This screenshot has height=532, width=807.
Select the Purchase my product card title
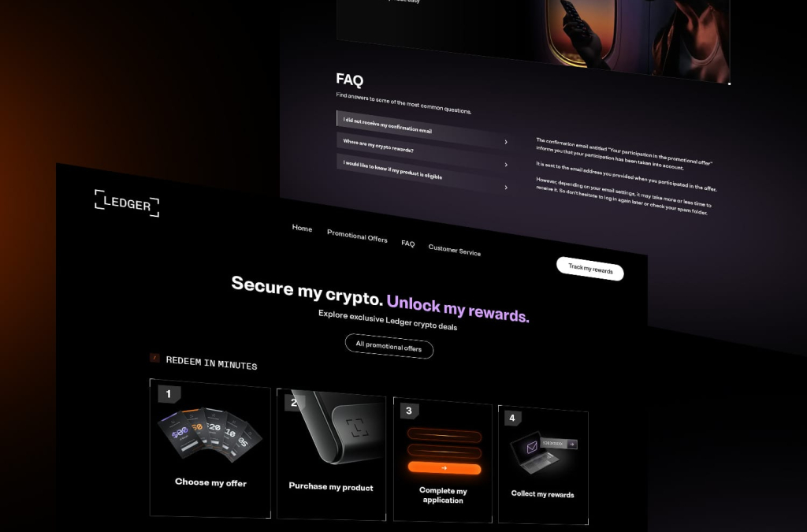click(x=331, y=487)
